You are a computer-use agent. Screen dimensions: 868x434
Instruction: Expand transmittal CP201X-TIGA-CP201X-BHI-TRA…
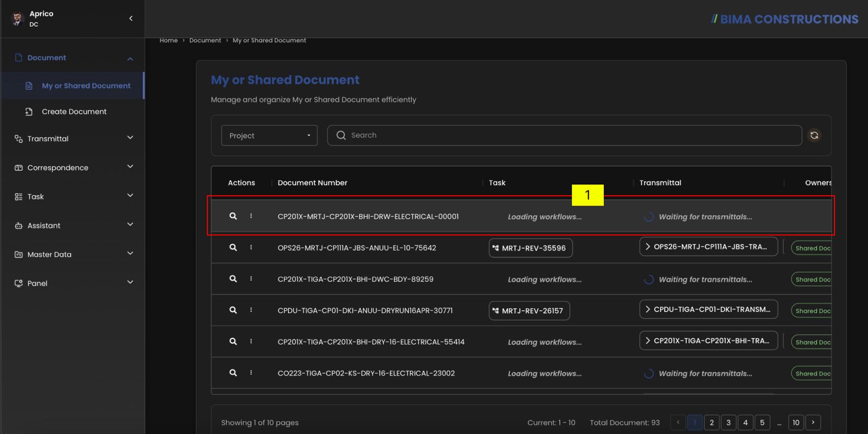click(709, 341)
